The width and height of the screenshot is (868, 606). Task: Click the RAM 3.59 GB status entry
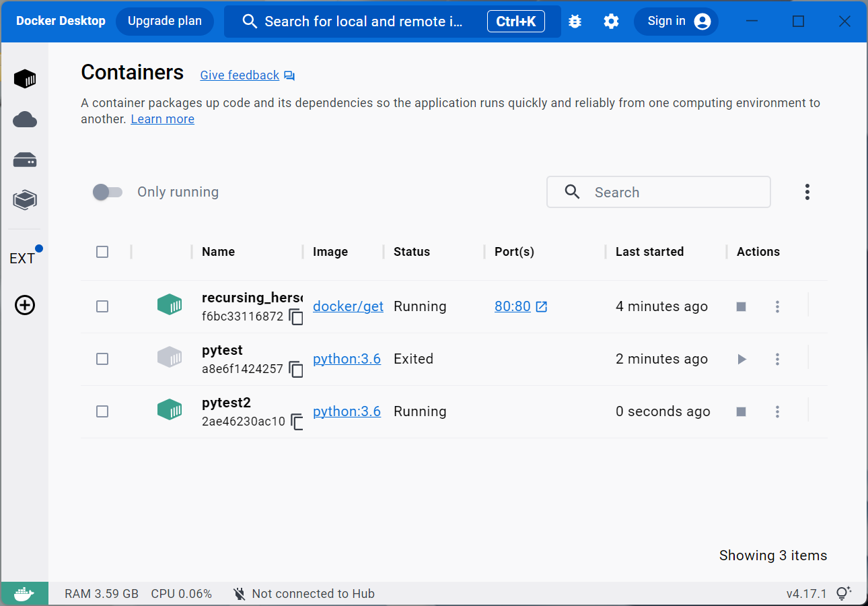tap(102, 594)
